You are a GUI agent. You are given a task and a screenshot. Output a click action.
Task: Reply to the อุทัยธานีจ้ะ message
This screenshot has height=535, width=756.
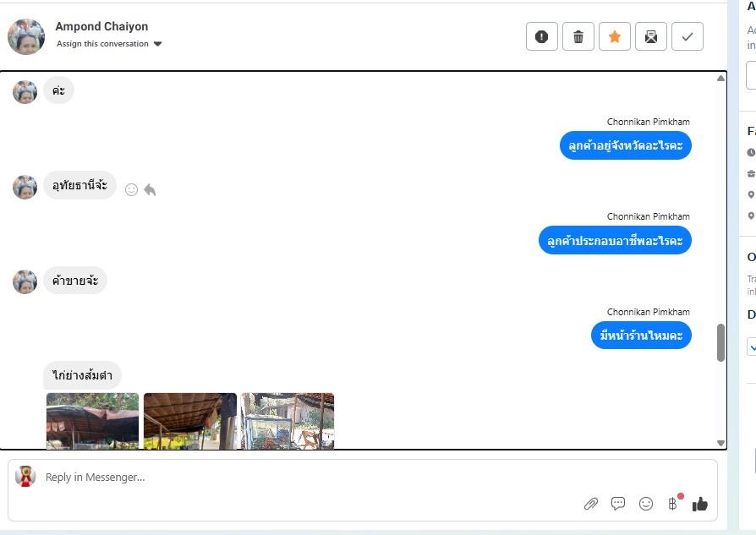click(150, 190)
